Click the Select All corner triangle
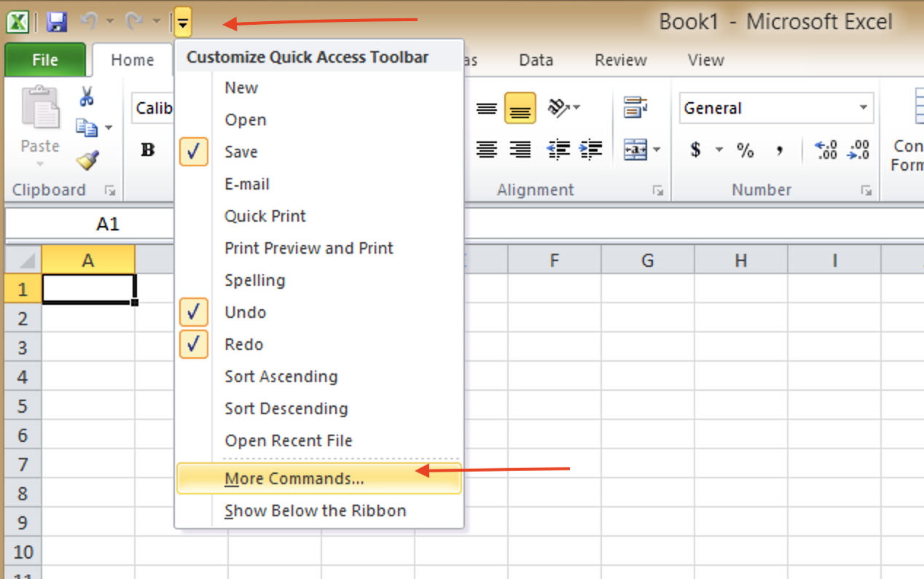This screenshot has height=579, width=924. tap(23, 260)
